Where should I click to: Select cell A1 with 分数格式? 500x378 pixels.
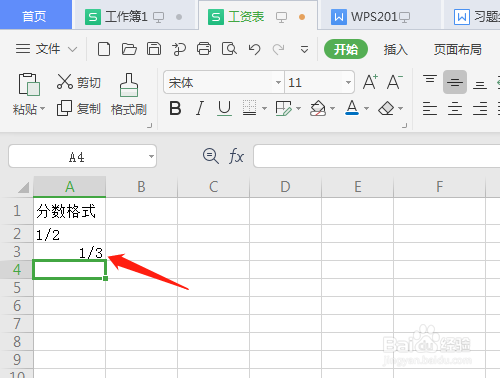click(x=70, y=211)
